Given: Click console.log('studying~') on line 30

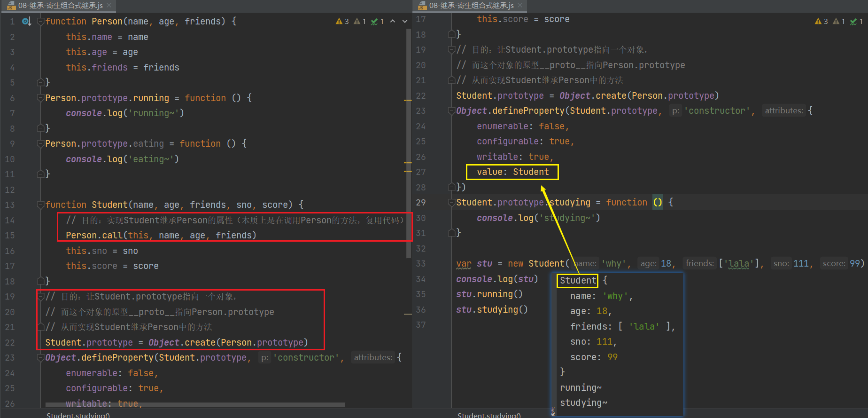Looking at the screenshot, I should tap(539, 218).
